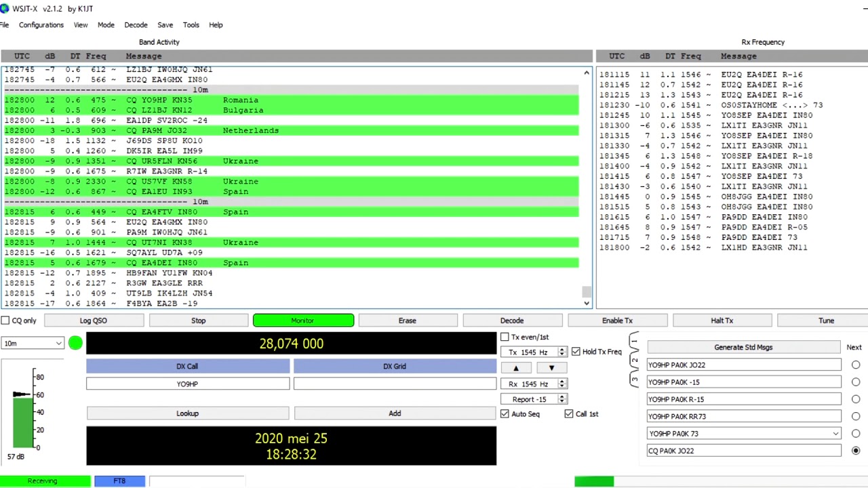Click the Erase button
The image size is (868, 488).
tap(408, 321)
